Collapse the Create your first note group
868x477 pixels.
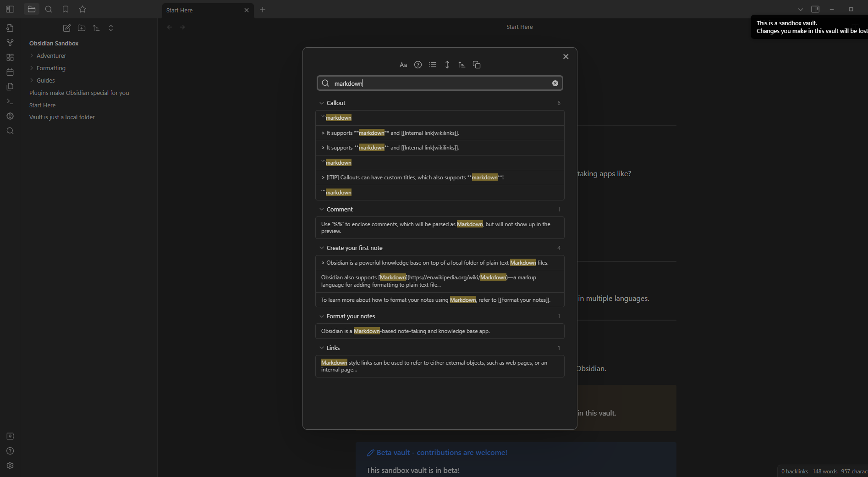click(x=322, y=248)
